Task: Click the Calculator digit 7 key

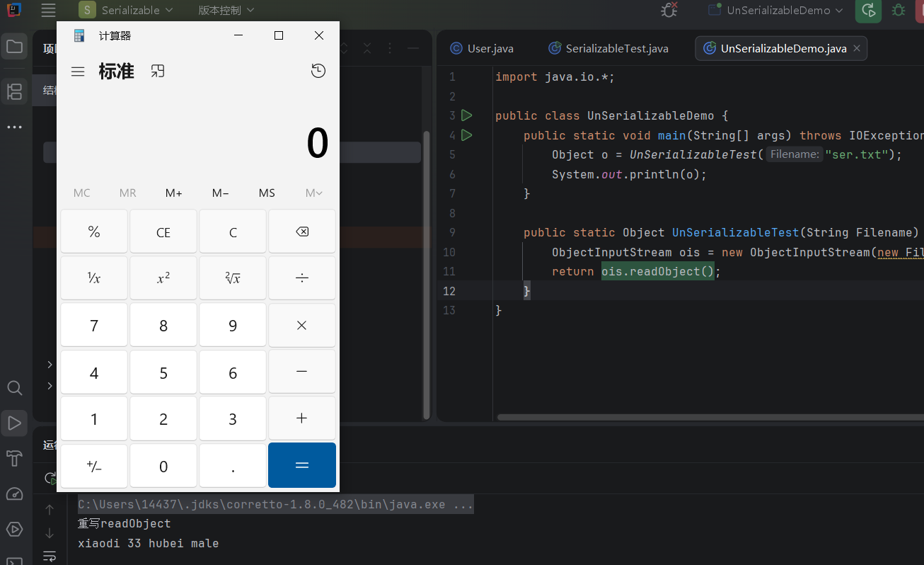Action: [x=94, y=326]
